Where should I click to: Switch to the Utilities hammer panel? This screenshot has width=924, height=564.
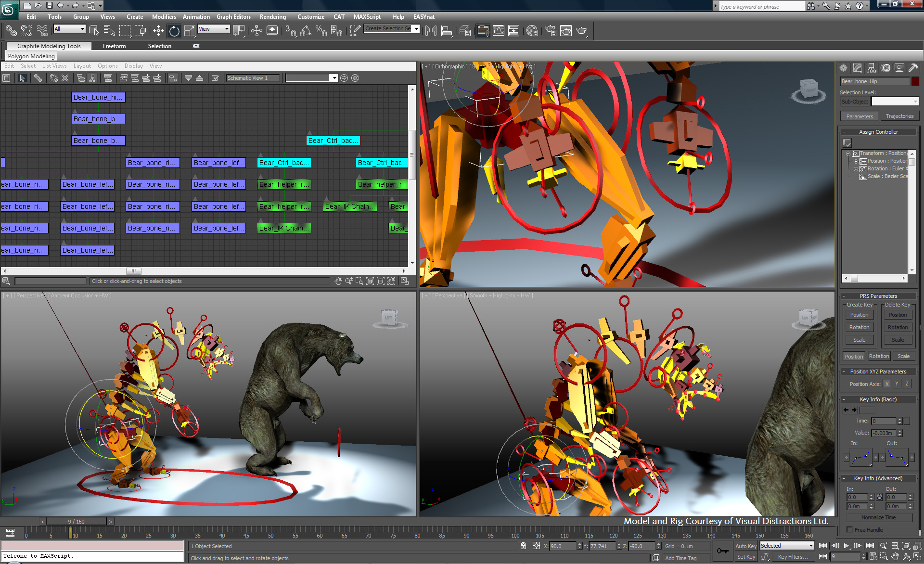click(x=913, y=68)
